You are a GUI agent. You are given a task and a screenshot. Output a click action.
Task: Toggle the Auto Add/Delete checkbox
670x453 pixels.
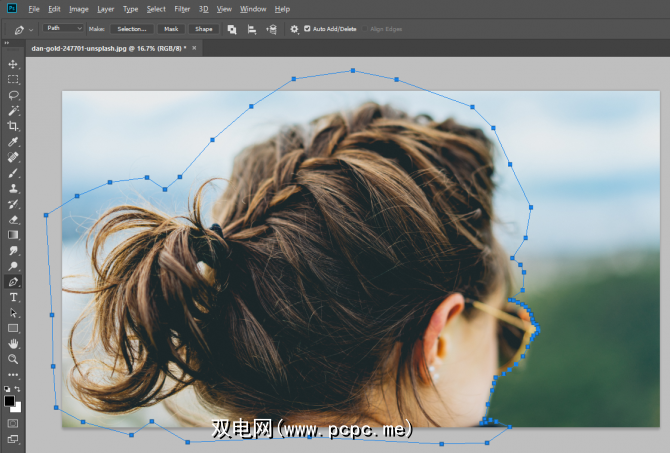coord(307,29)
